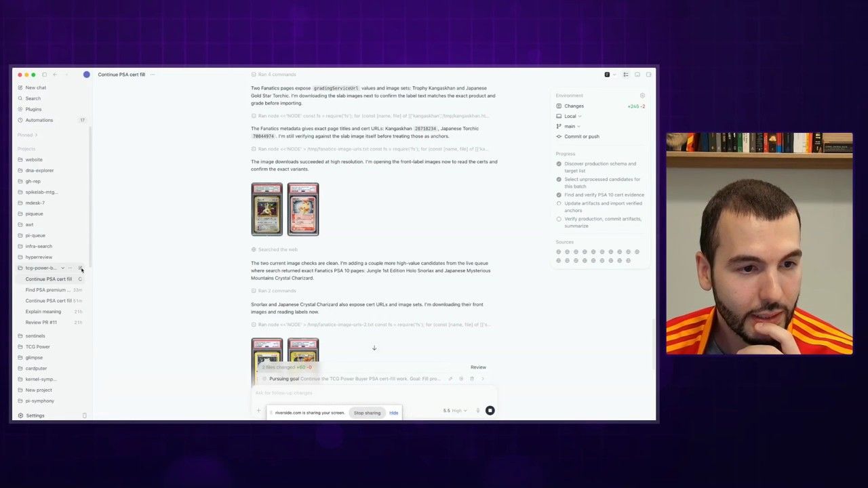Expand the Pinned section

pos(28,135)
